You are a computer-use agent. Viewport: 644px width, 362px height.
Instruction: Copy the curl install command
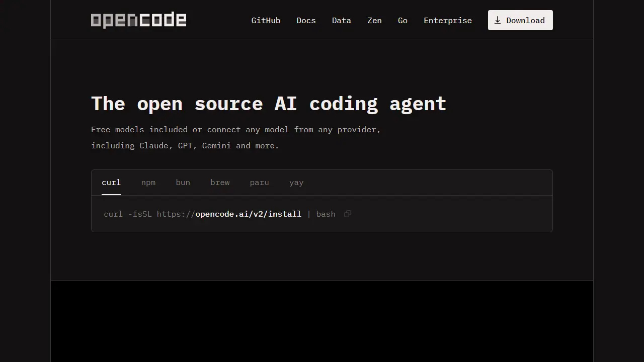[348, 214]
